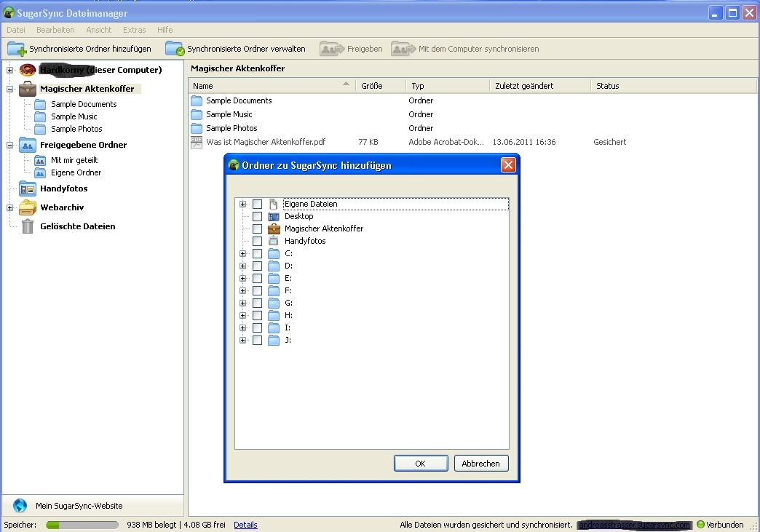Click the green Verbunden status icon
The width and height of the screenshot is (760, 532).
[700, 524]
